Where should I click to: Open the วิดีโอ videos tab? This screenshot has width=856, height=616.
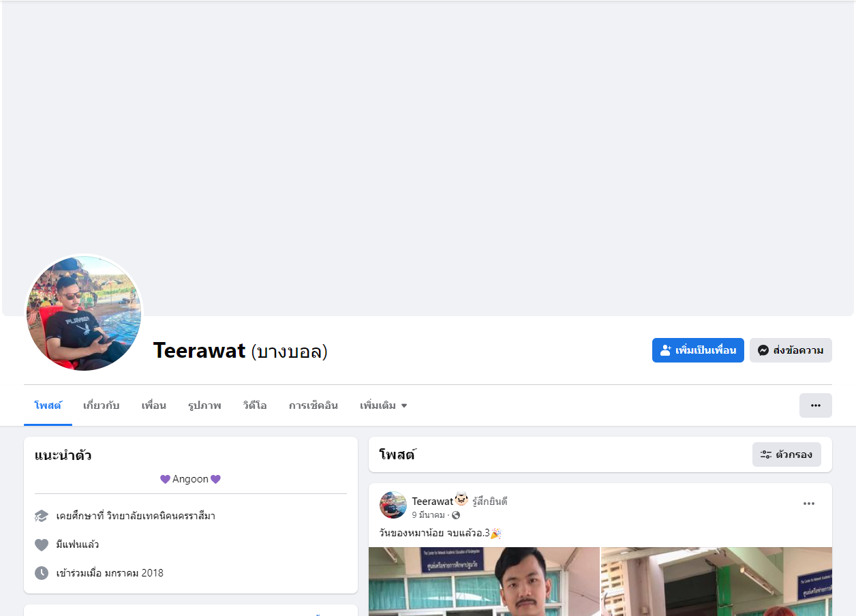[255, 405]
